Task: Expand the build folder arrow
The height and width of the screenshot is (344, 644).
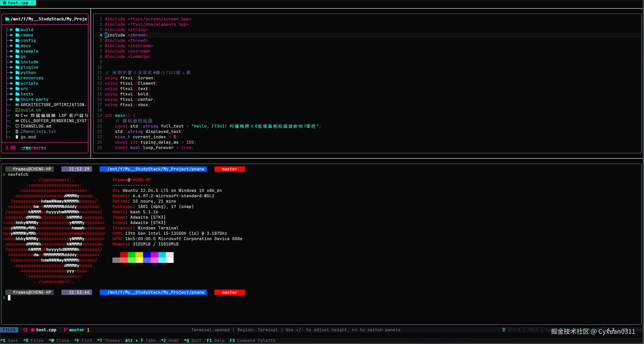Action: click(x=11, y=30)
